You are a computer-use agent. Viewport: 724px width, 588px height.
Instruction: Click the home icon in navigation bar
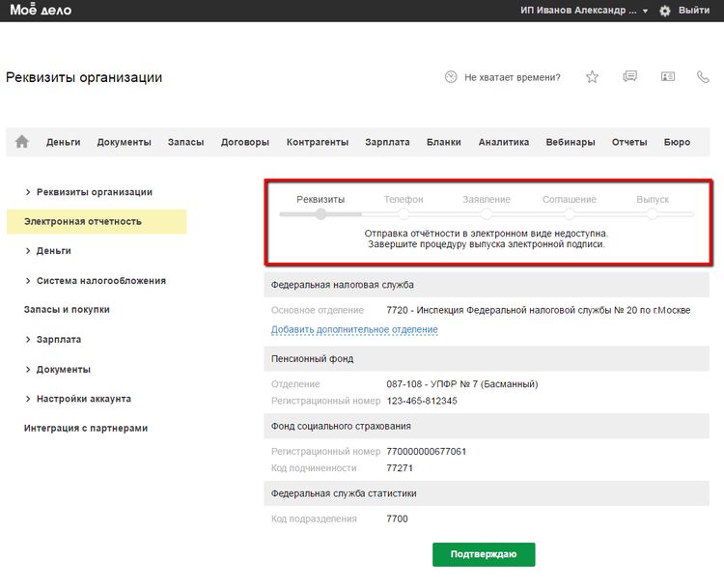click(x=22, y=142)
